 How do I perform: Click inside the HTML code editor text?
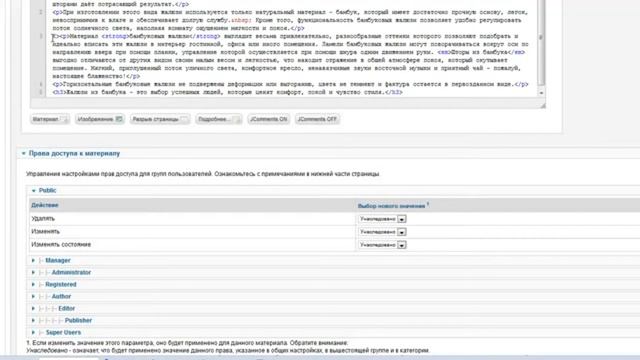coord(291,48)
